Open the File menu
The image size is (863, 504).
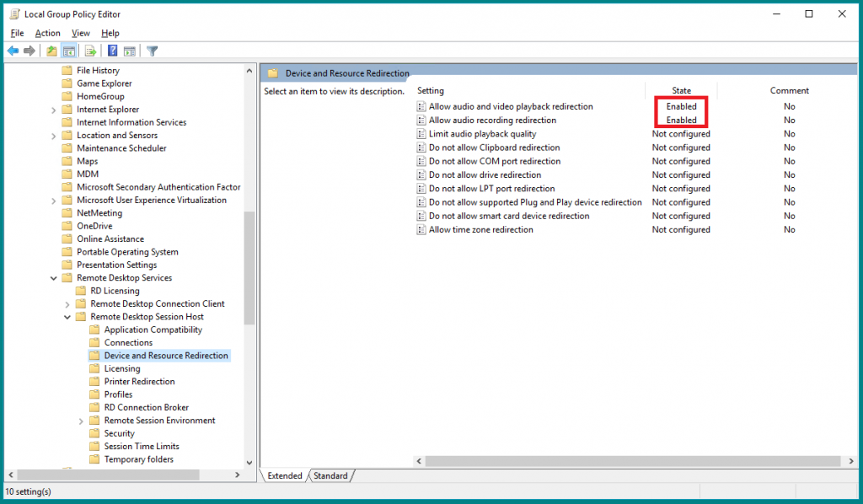(17, 33)
